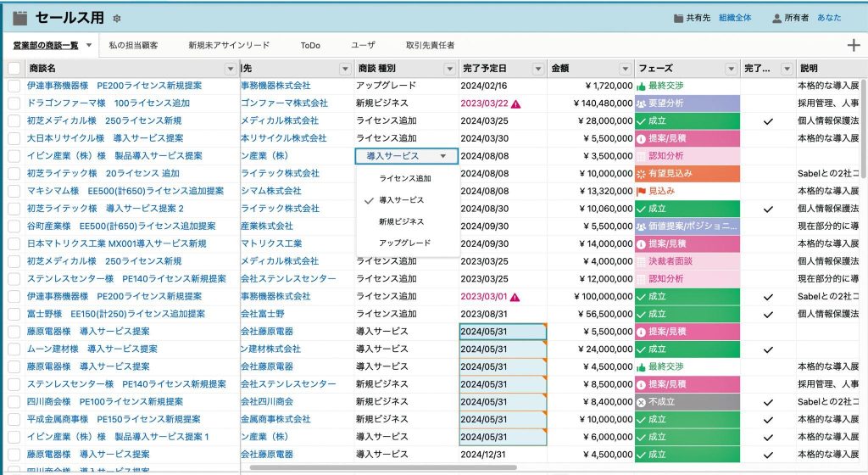This screenshot has width=868, height=475.
Task: Click the 2024/05/31 date cell for ムーン建材様
Action: click(502, 349)
